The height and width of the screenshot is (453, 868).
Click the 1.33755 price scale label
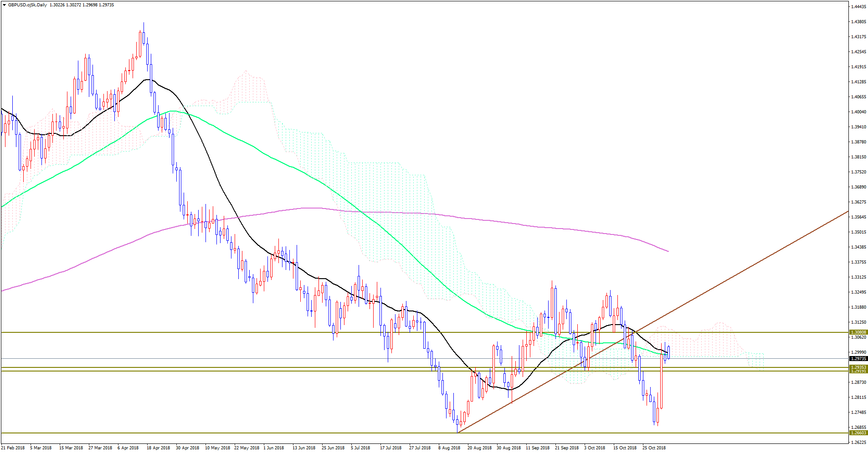859,262
